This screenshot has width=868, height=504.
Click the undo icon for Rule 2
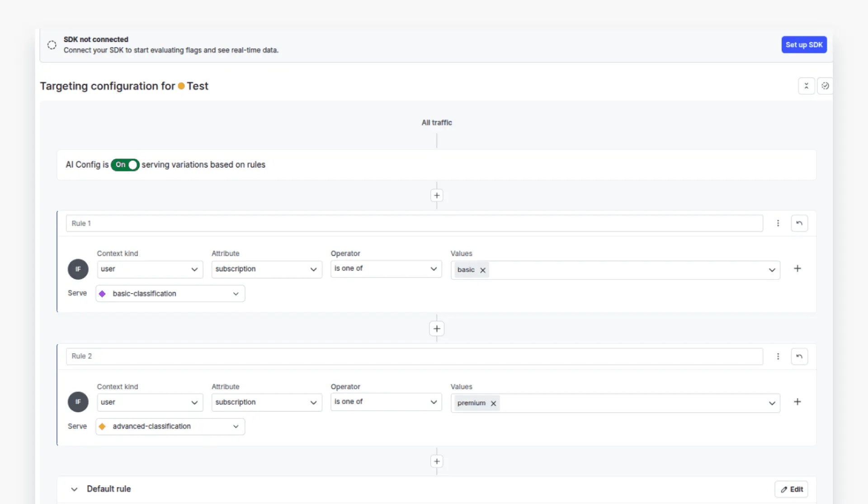click(799, 357)
